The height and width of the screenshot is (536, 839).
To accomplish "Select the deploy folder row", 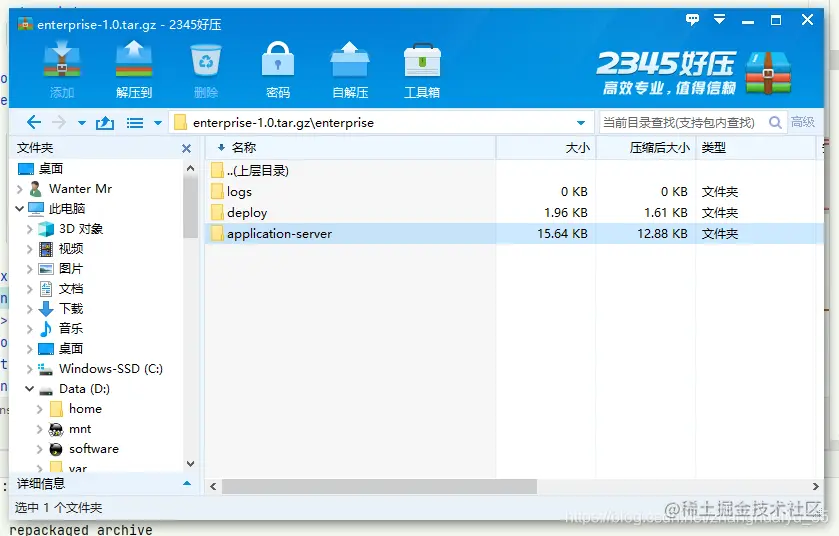I will coord(514,212).
